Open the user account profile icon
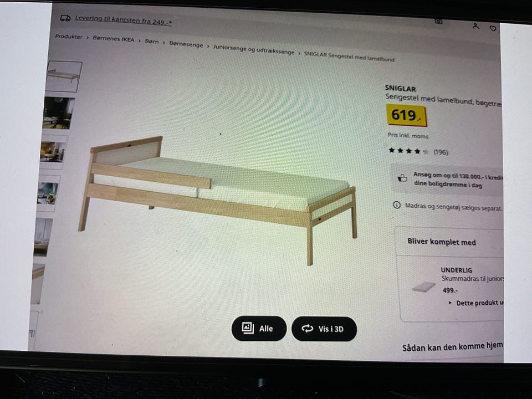 point(475,26)
